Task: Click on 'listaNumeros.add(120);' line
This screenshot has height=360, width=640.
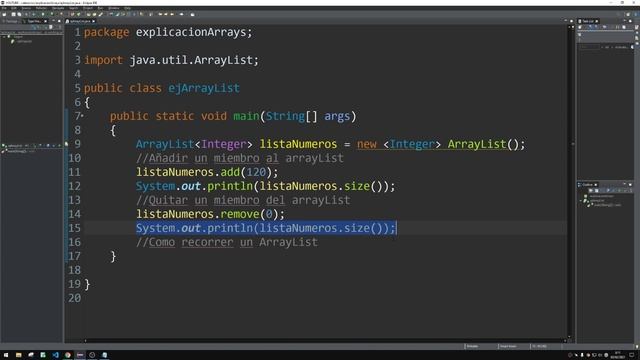Action: click(207, 172)
